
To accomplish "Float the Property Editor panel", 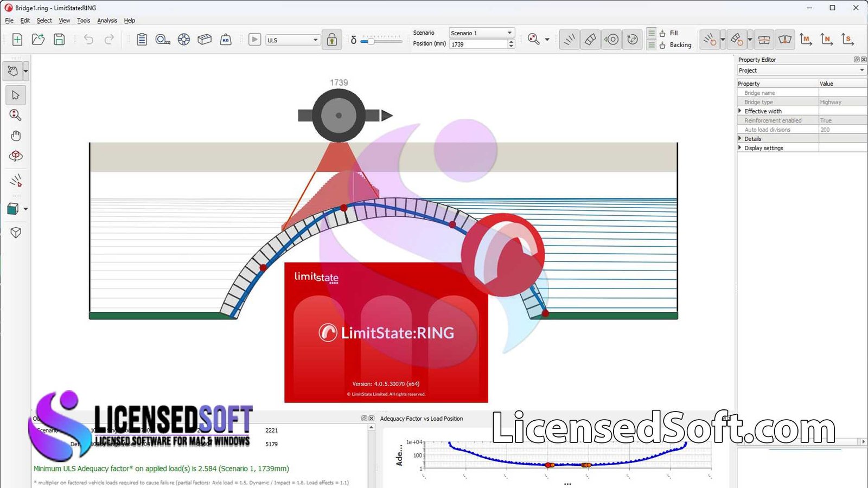I will pyautogui.click(x=857, y=60).
